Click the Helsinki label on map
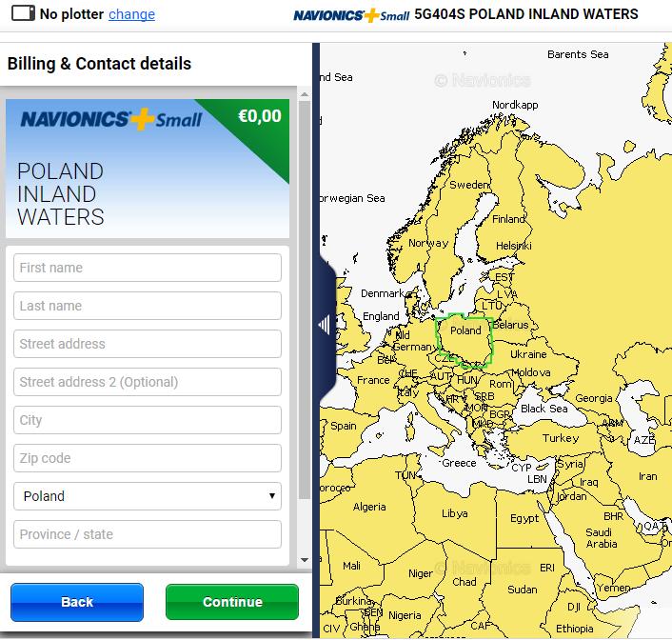Screen dimensions: 672x640 pos(513,246)
